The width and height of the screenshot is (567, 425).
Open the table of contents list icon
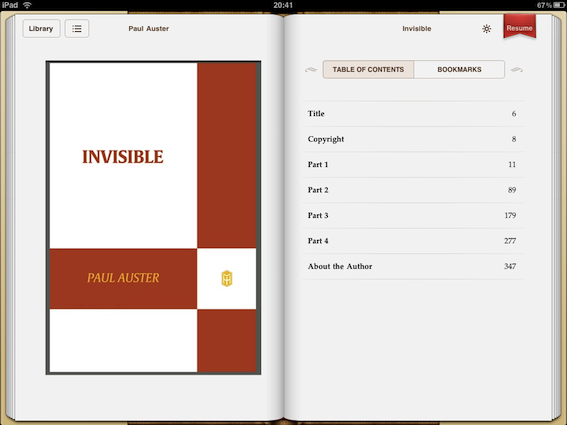coord(77,29)
